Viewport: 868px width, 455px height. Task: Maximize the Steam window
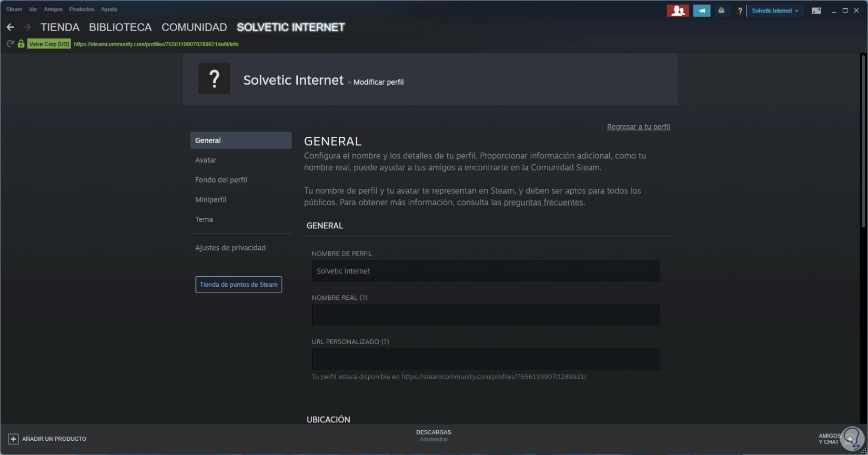(845, 11)
